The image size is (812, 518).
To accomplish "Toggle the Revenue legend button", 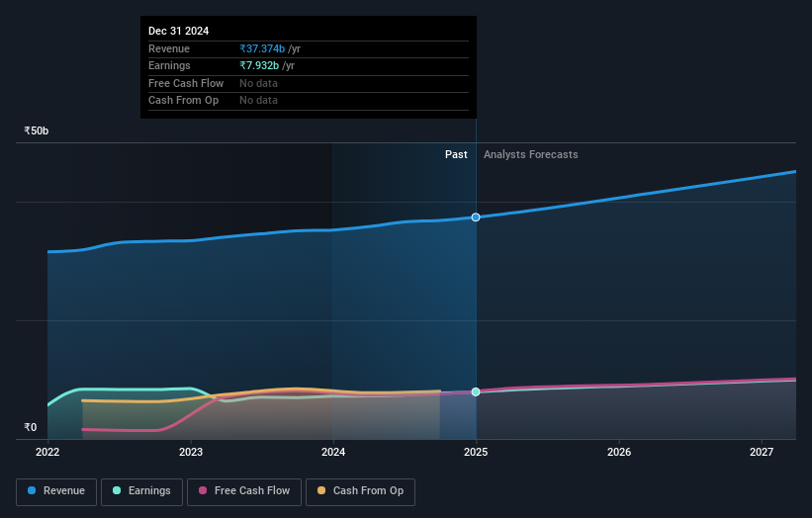I will click(56, 491).
